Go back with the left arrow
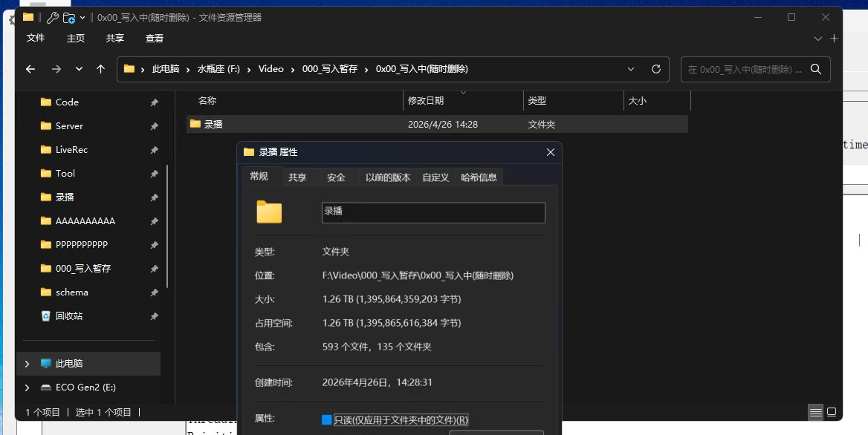Screen dimensions: 868x435 pyautogui.click(x=30, y=69)
